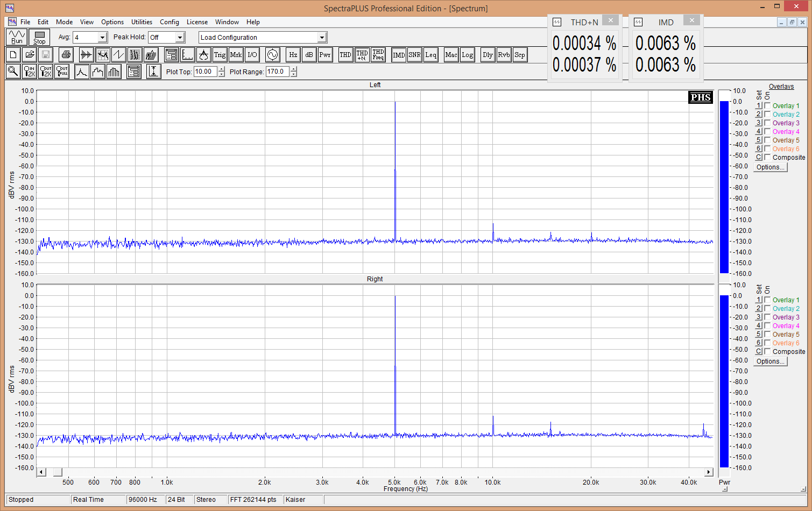Enable Overlay 1 checkbox in Left plot
Viewport: 812px width, 511px height.
[767, 106]
